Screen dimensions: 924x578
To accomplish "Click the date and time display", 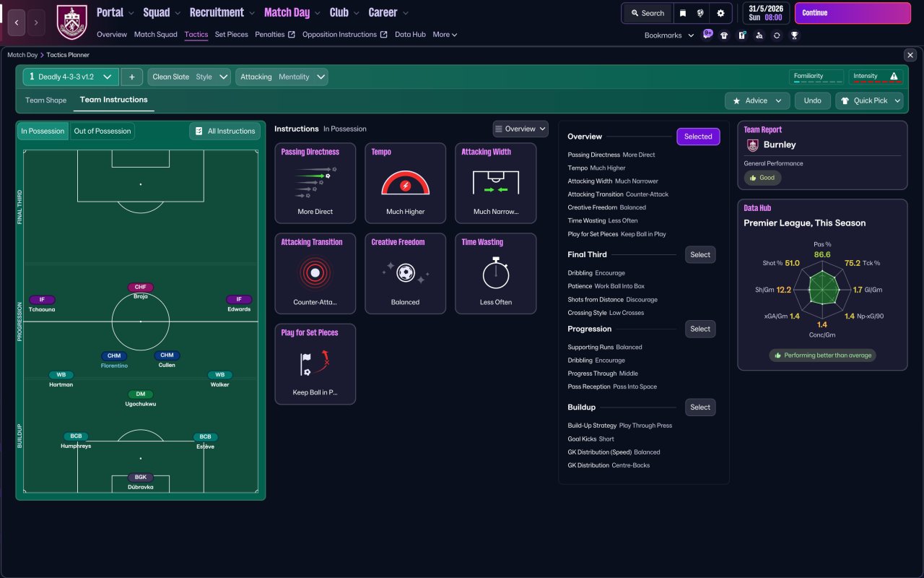I will 764,13.
